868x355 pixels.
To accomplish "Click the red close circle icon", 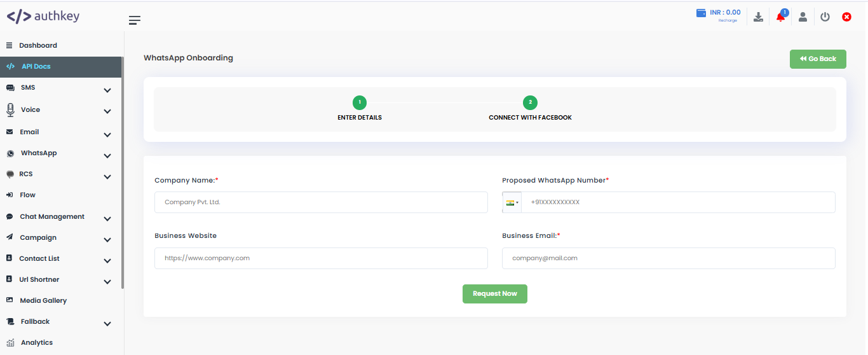I will point(846,17).
